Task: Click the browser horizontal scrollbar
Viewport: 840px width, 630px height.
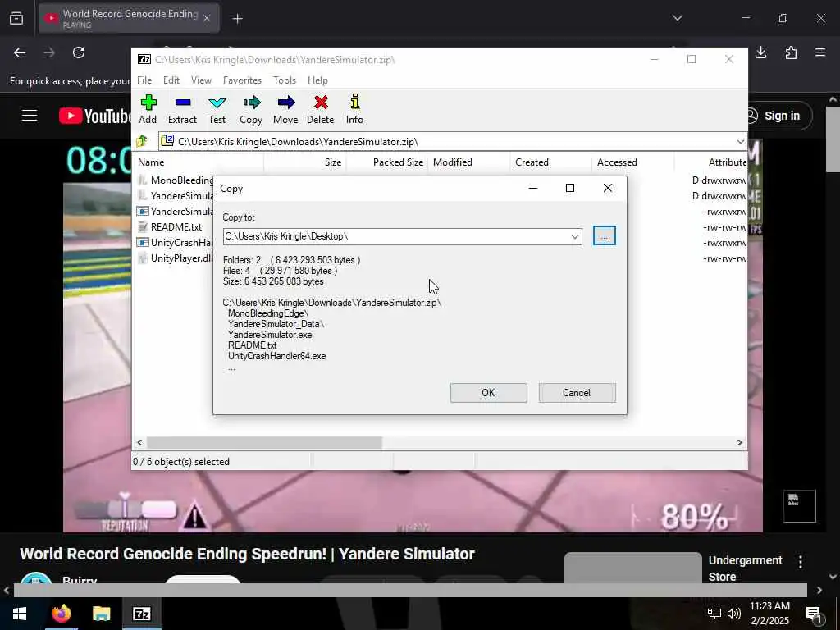Action: point(410,590)
